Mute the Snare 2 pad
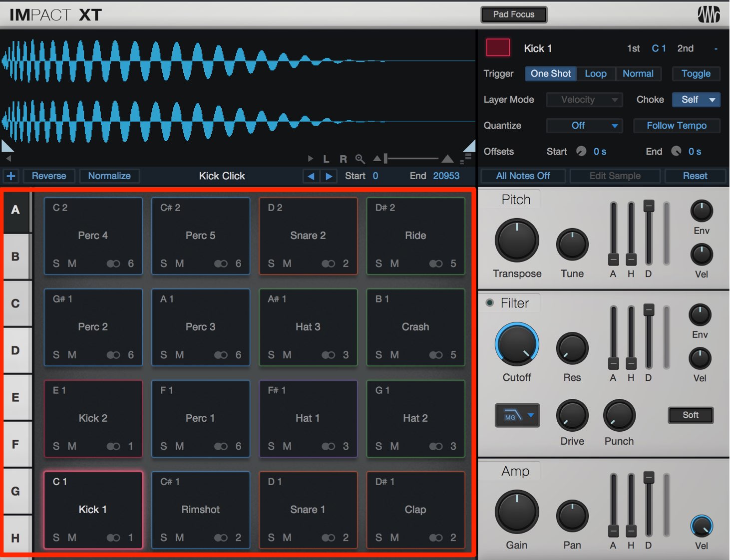730x560 pixels. coord(287,264)
